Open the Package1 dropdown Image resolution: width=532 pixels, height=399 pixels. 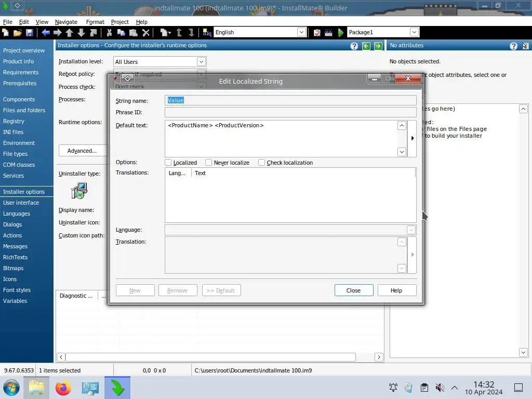[414, 32]
